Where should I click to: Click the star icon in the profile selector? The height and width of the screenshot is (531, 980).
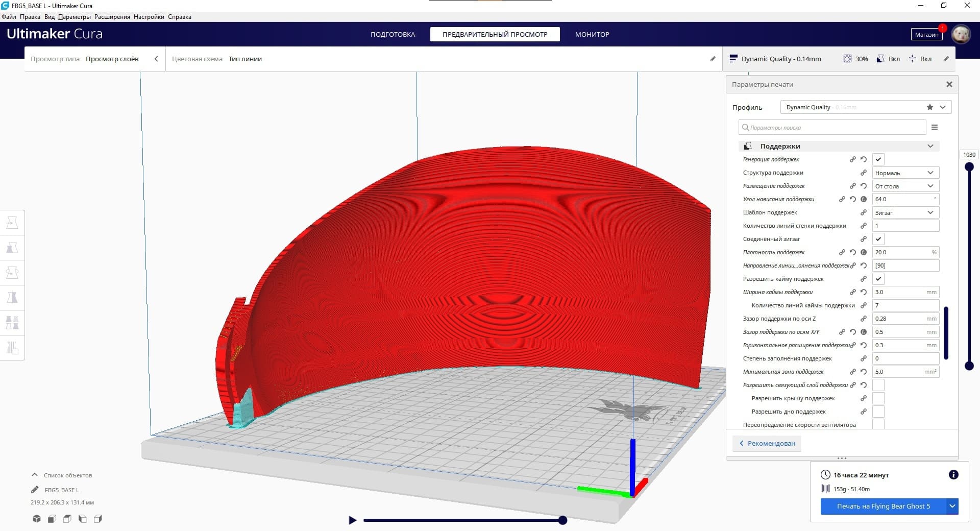[x=930, y=107]
